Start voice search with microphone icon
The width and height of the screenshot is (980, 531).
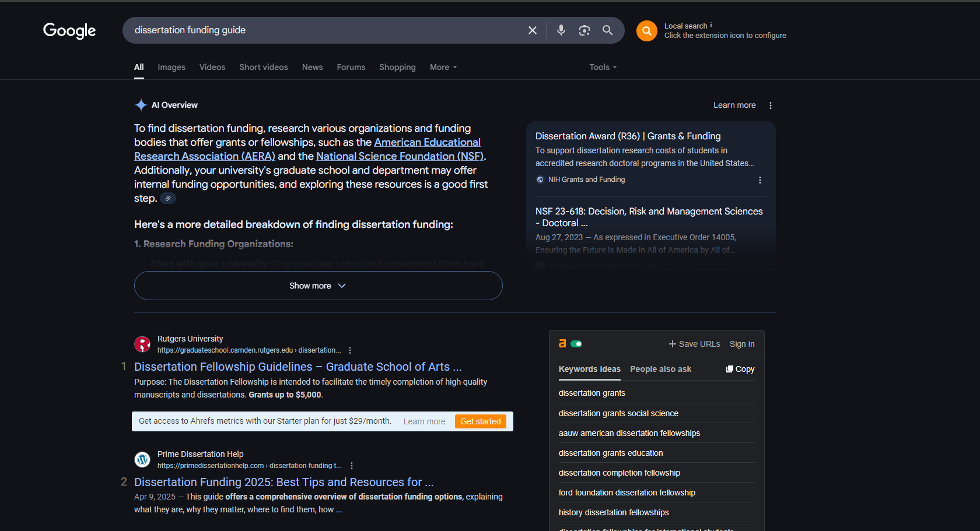click(x=561, y=30)
